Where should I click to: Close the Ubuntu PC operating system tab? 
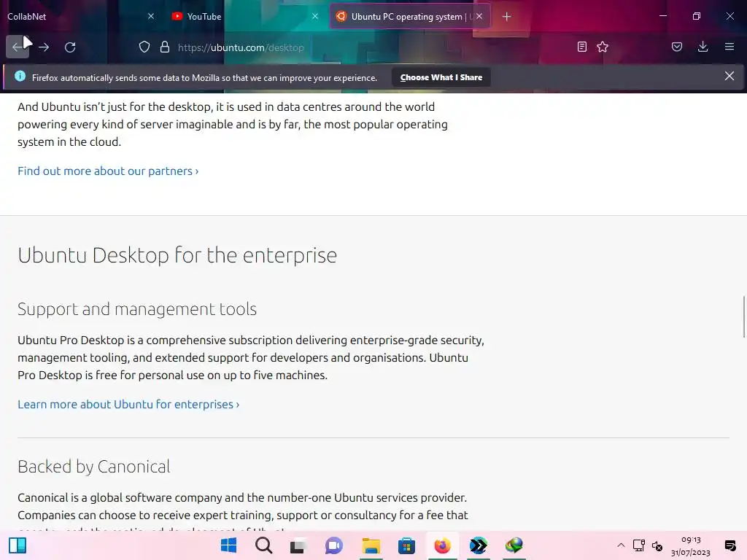pos(480,16)
